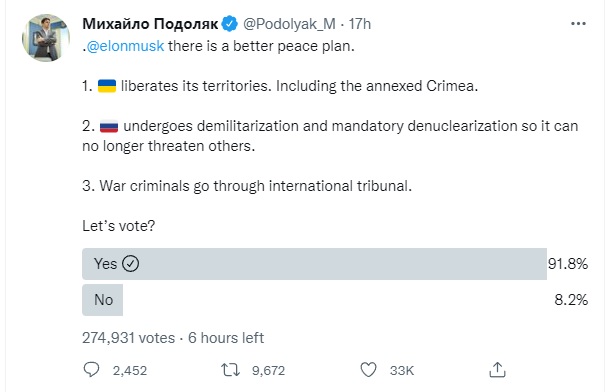The width and height of the screenshot is (610, 392).
Task: Click the 274,931 votes text
Action: coord(128,338)
